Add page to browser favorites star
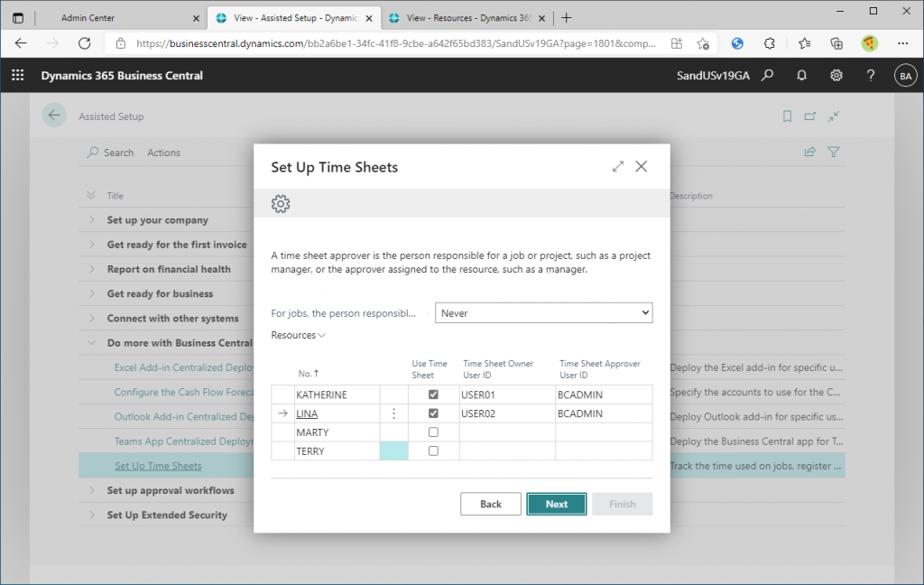Image resolution: width=924 pixels, height=585 pixels. (x=703, y=43)
